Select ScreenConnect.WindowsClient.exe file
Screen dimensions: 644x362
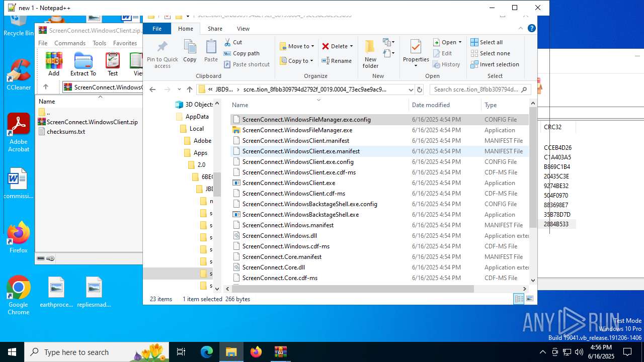(289, 183)
